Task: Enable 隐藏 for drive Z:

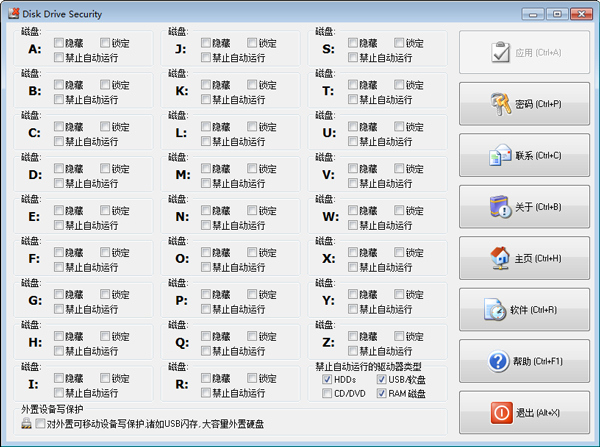Action: point(353,336)
